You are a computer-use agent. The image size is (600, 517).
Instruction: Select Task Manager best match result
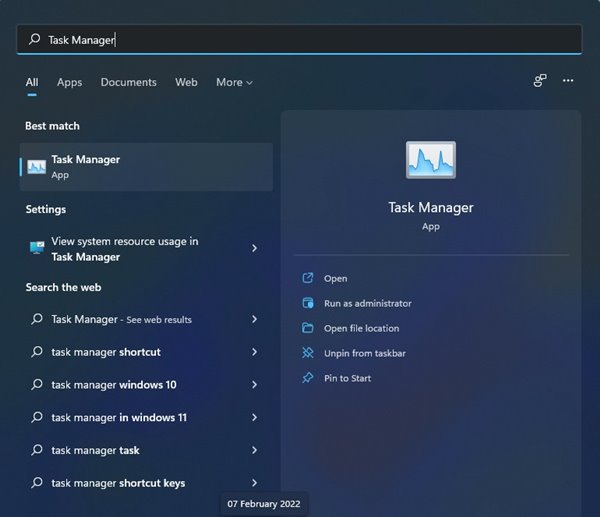coord(146,167)
